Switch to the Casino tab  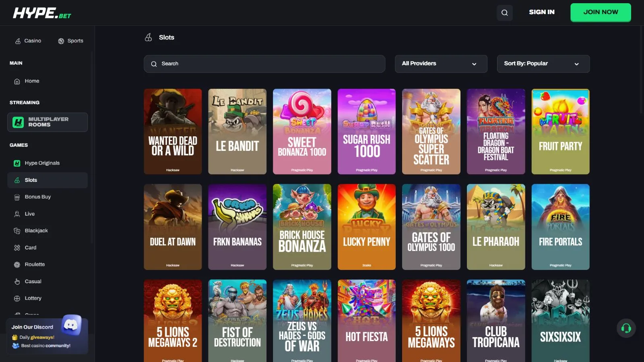coord(28,41)
